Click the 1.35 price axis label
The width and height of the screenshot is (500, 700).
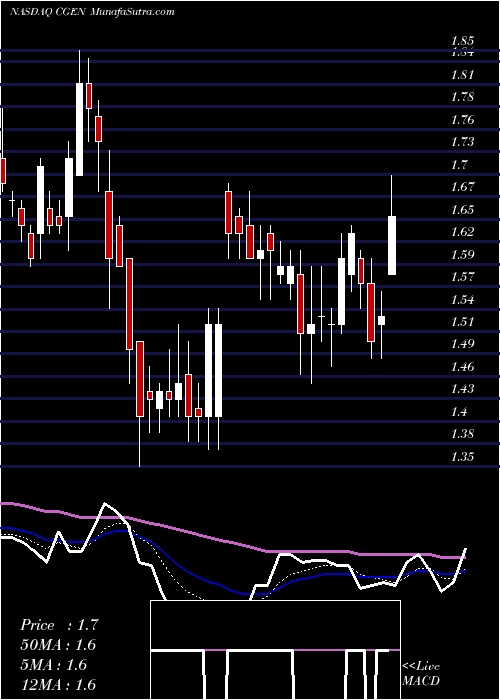pos(463,457)
